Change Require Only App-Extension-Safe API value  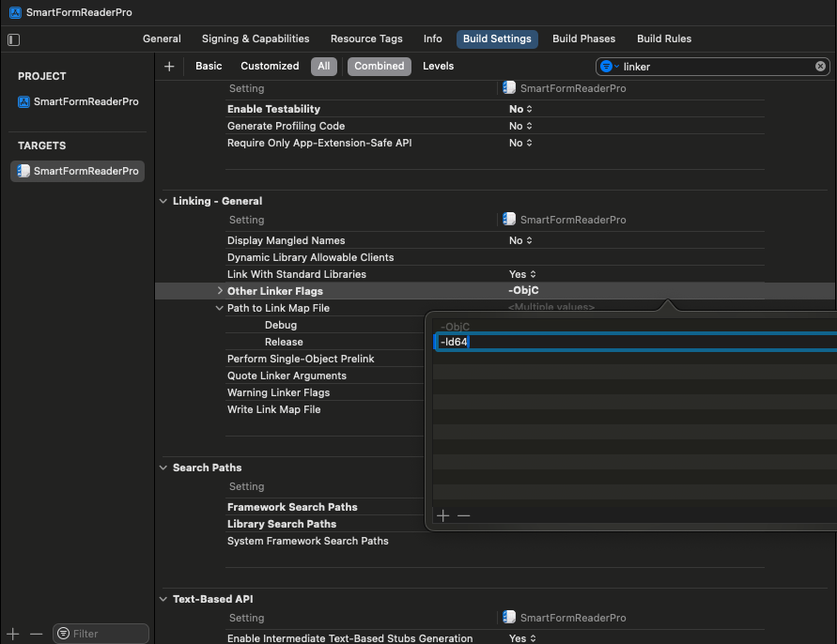[520, 143]
